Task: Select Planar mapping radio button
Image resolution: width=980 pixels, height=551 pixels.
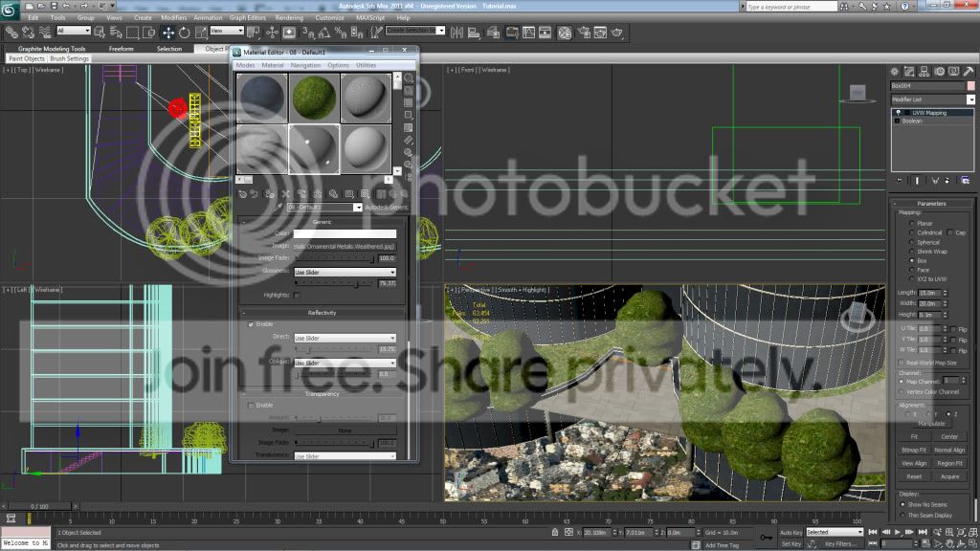Action: tap(911, 223)
